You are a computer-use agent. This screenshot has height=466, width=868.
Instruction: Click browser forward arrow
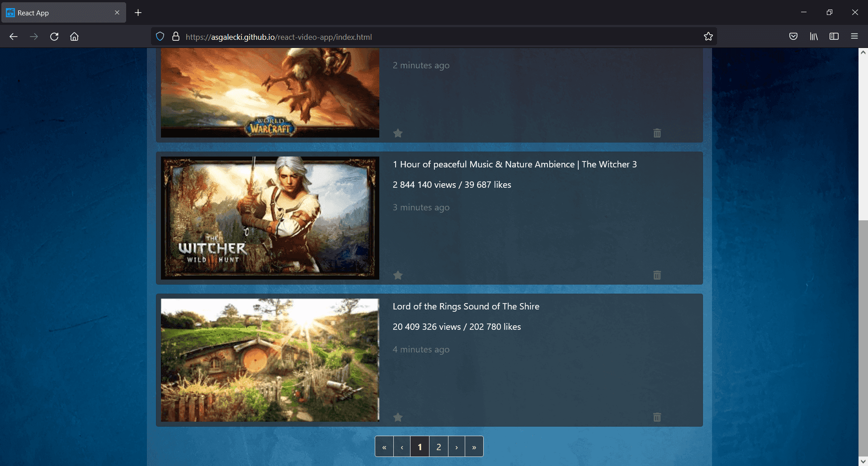tap(34, 37)
